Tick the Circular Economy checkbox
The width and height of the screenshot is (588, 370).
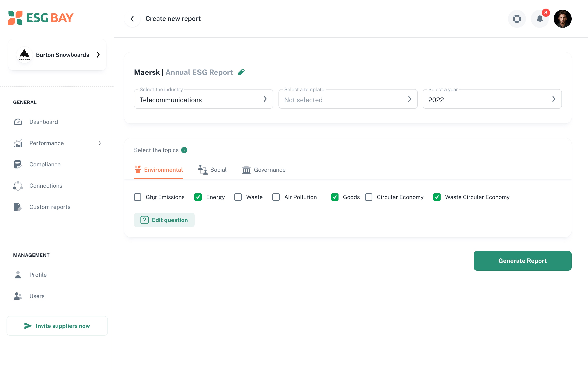[369, 197]
